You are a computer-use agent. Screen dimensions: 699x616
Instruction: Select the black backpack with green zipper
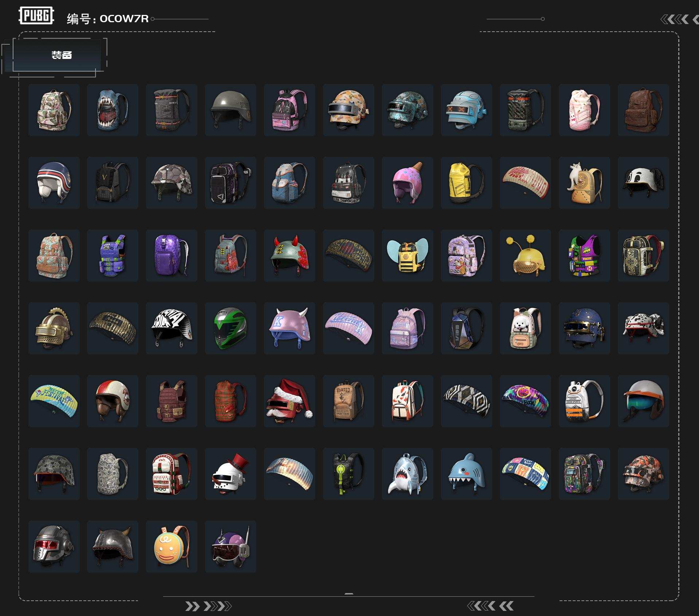[x=348, y=474]
